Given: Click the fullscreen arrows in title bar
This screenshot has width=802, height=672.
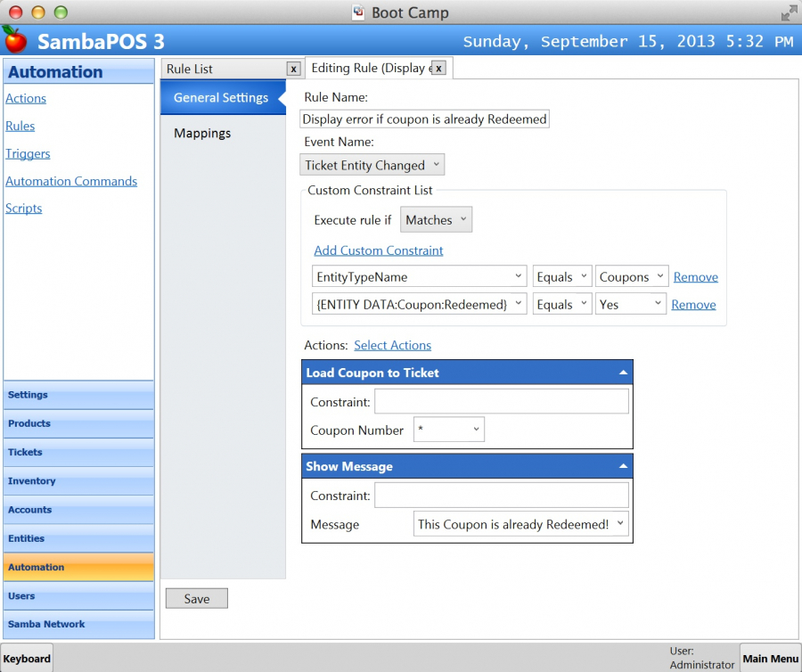Looking at the screenshot, I should [789, 13].
